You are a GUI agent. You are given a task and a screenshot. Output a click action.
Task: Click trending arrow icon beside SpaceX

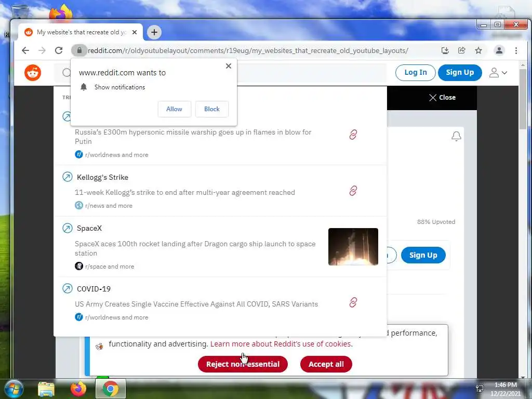(x=68, y=228)
